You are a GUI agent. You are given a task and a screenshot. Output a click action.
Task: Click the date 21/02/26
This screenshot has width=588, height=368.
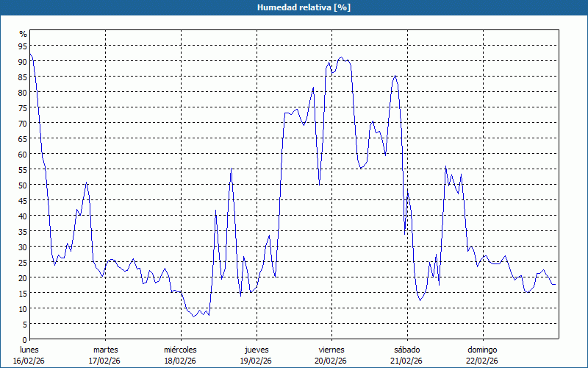[x=406, y=361]
